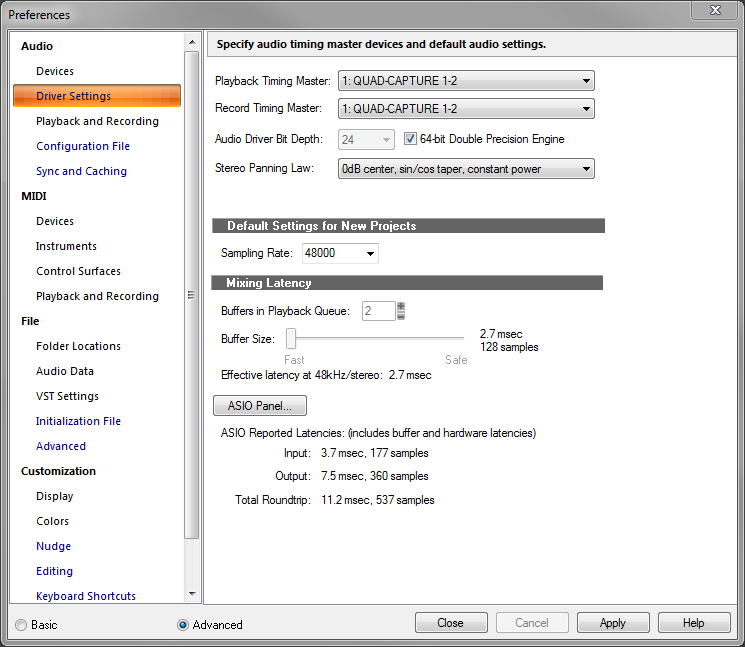The height and width of the screenshot is (647, 745).
Task: Expand Stereo Panning Law dropdown
Action: click(x=466, y=169)
